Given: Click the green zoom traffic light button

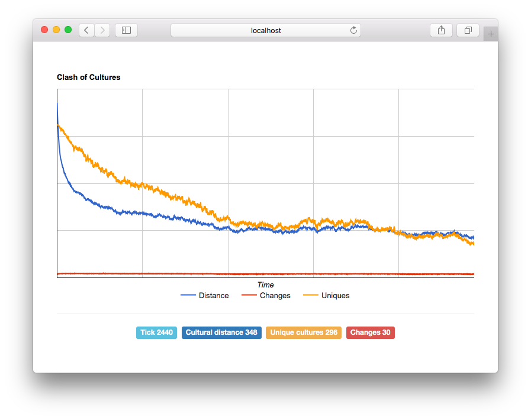Looking at the screenshot, I should point(67,28).
